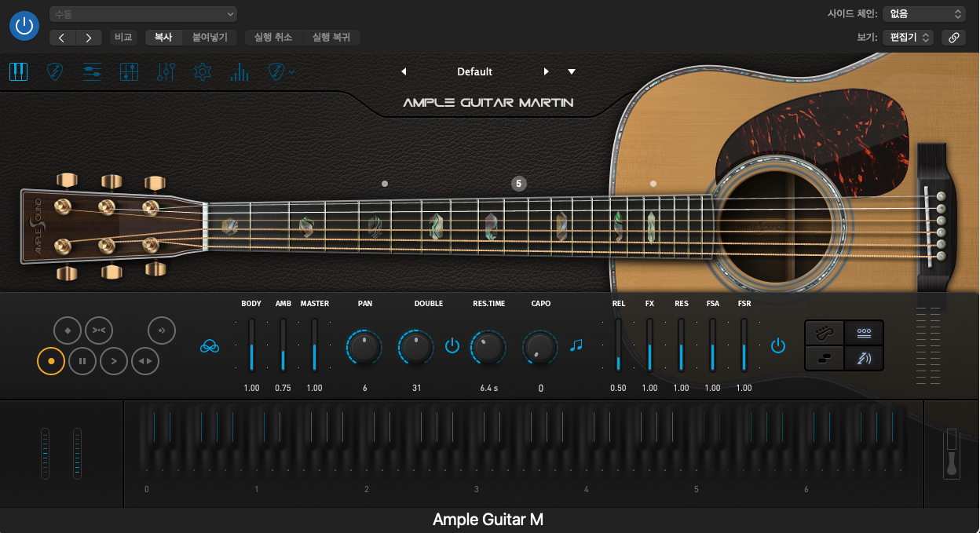Open the Default preset menu triangle
The image size is (980, 533).
point(572,71)
